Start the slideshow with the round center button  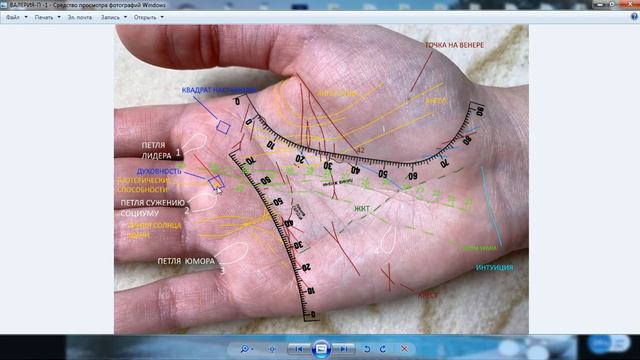coord(321,349)
